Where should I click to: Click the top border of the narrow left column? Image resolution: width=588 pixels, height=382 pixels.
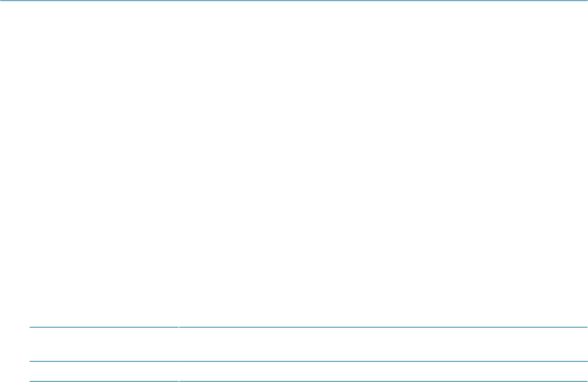point(104,327)
